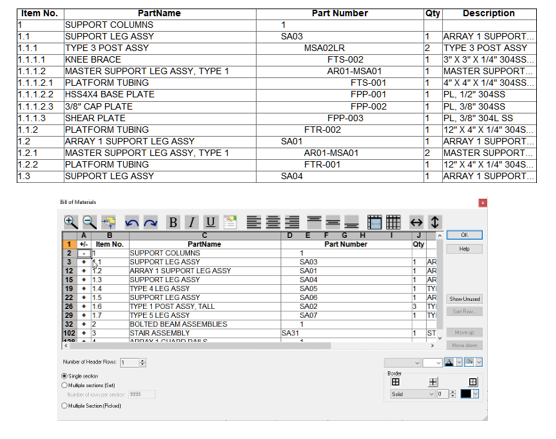The width and height of the screenshot is (556, 439).
Task: Click the Help button
Action: [x=464, y=249]
